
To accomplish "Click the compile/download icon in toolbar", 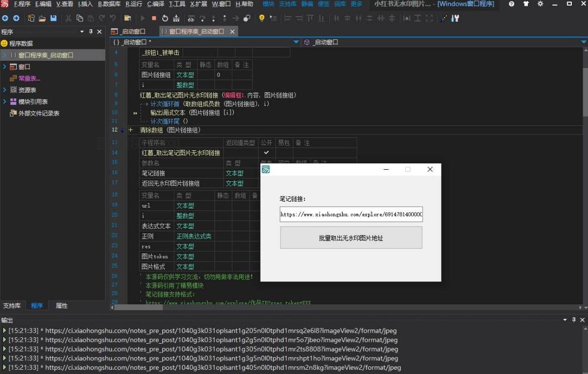I will [x=176, y=18].
